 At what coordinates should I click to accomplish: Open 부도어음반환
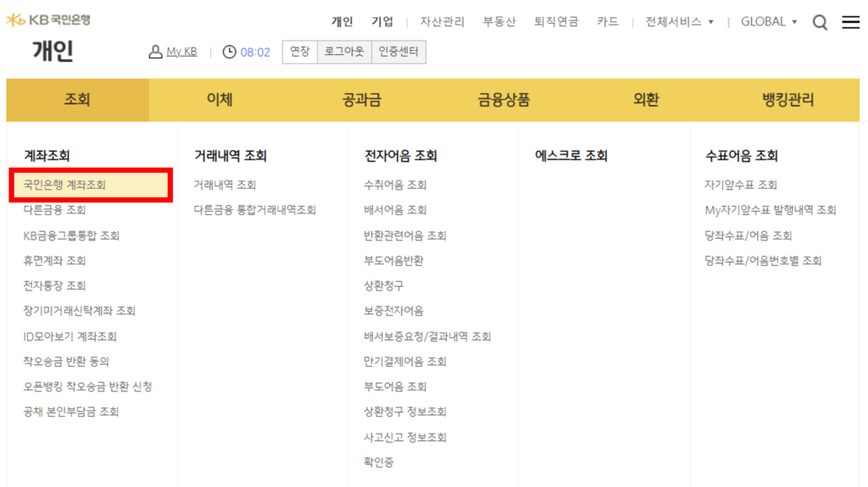pyautogui.click(x=393, y=261)
